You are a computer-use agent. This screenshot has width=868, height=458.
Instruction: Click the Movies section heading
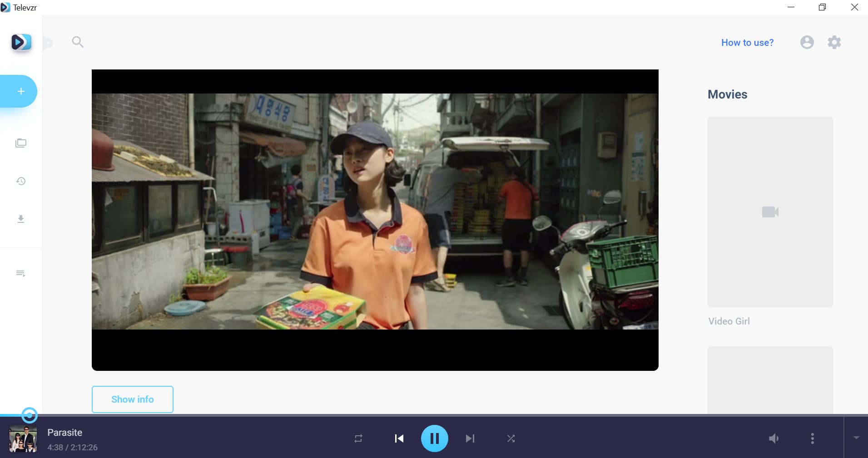[x=727, y=94]
